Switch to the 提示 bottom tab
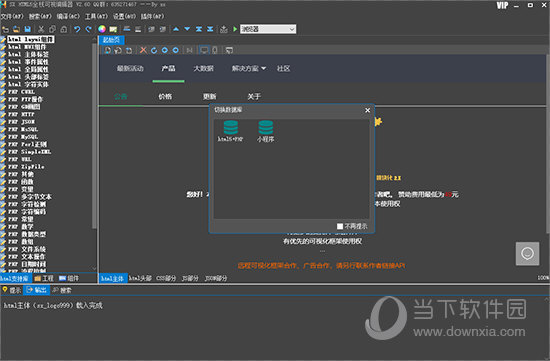550x361 pixels. tap(12, 290)
